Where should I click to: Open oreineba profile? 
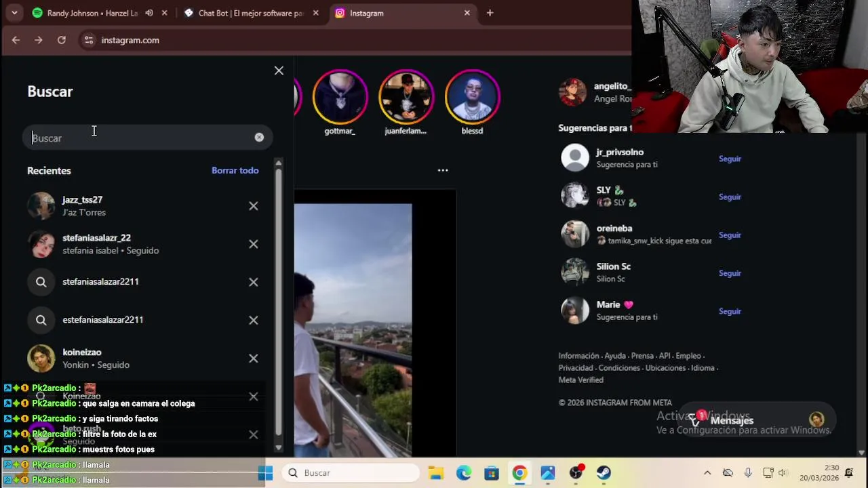pyautogui.click(x=614, y=228)
